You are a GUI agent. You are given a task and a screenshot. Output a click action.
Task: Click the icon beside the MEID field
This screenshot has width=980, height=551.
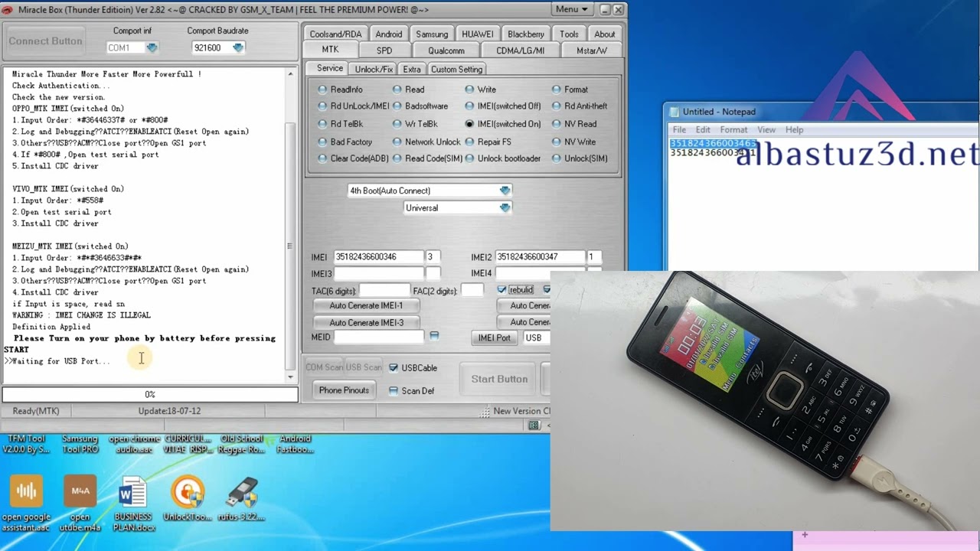434,336
